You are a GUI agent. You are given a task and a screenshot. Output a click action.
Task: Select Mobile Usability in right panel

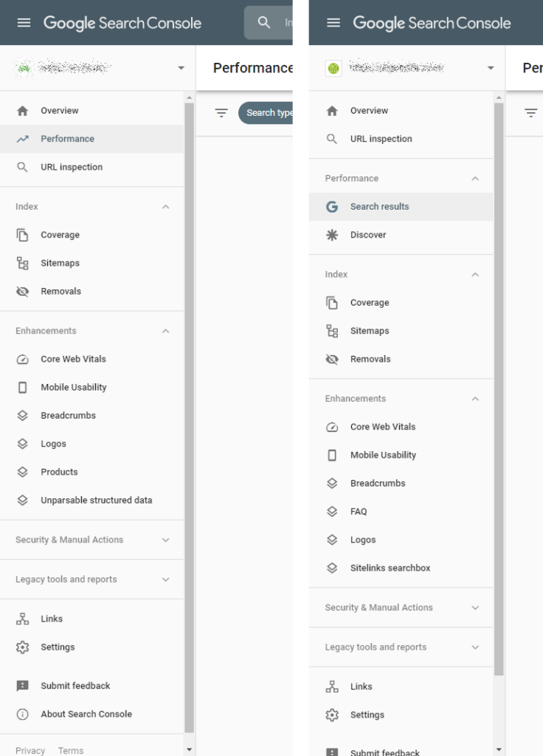coord(401,455)
